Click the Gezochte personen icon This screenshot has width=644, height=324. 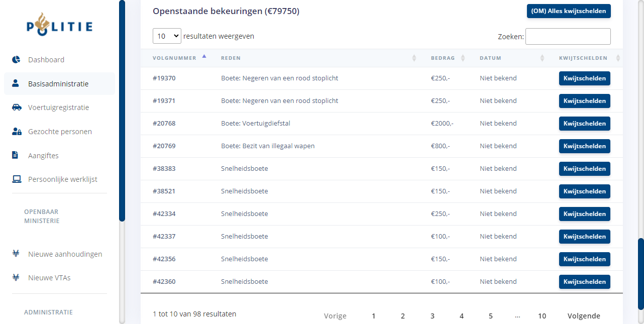pyautogui.click(x=17, y=132)
